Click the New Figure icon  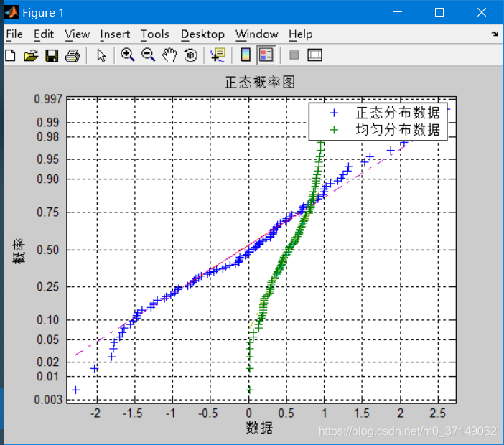tap(10, 55)
